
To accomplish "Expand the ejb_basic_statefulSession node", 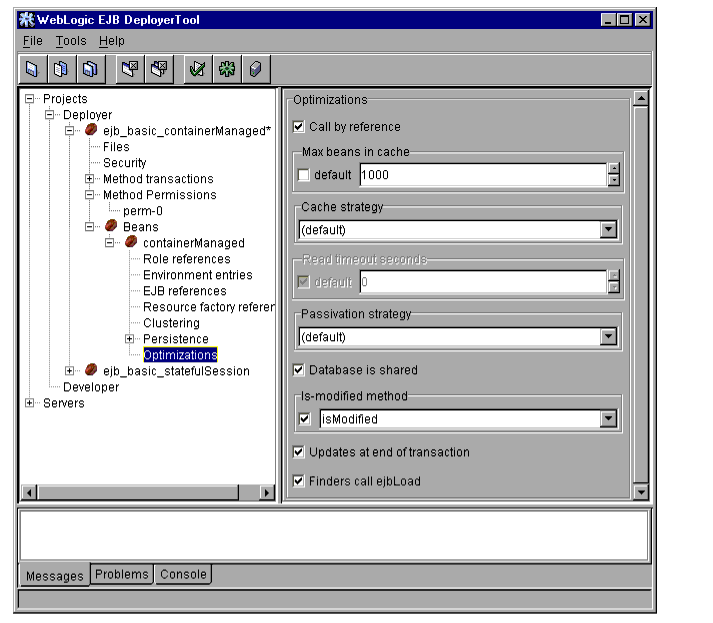I will 70,371.
